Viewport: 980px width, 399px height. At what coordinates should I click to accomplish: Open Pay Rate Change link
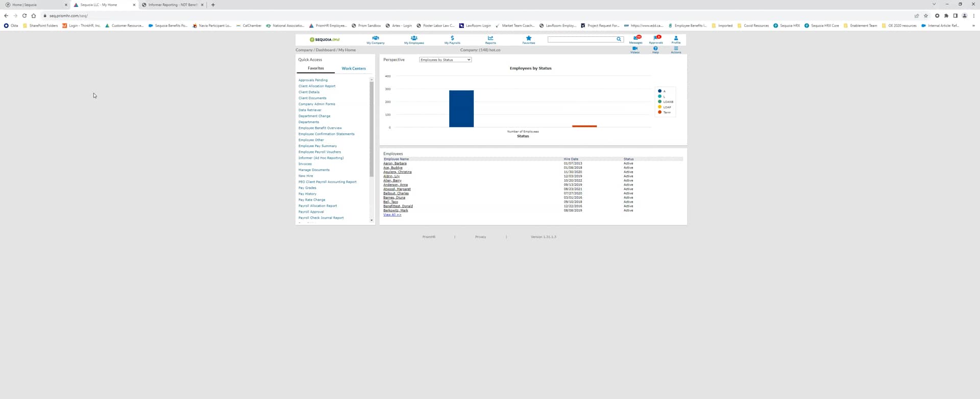pos(312,200)
